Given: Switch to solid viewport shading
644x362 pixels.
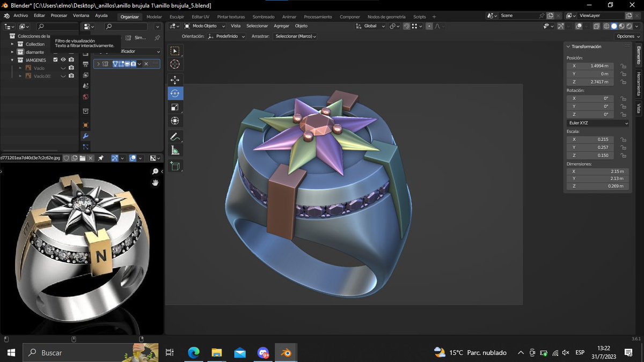Looking at the screenshot, I should click(x=614, y=26).
